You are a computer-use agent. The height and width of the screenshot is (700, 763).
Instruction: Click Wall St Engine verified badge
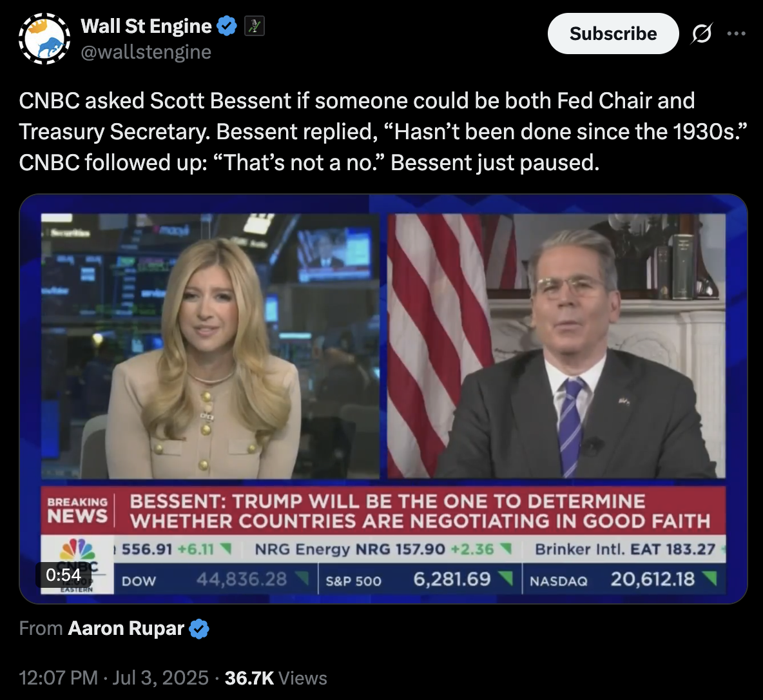[227, 26]
